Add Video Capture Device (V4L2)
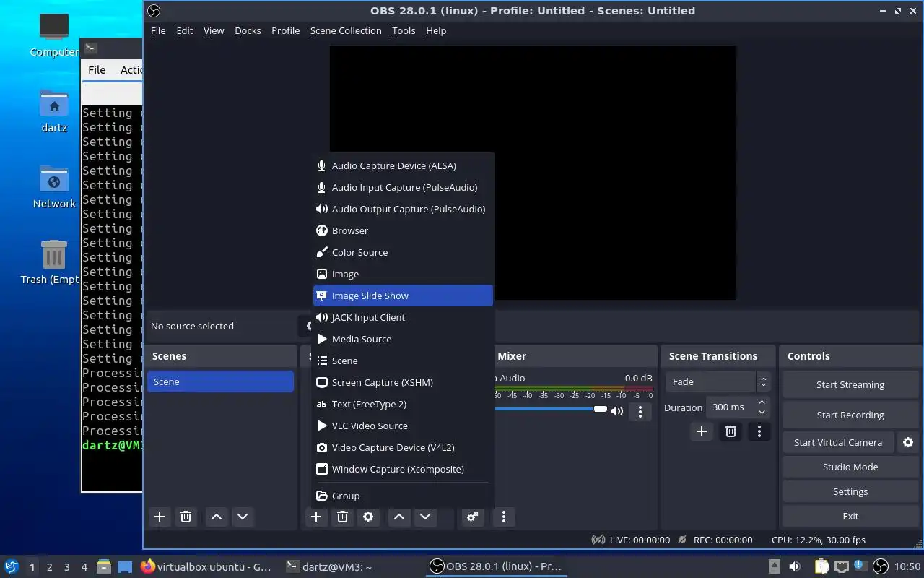Screen dimensions: 924x578 tap(403, 447)
